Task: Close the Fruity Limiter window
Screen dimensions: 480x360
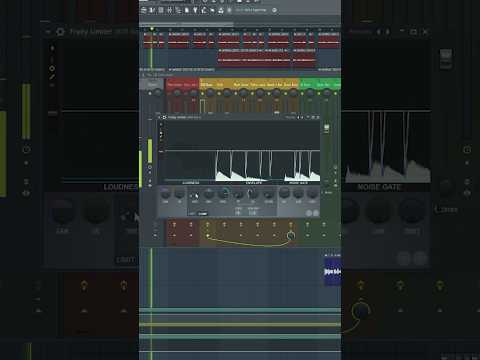Action: [x=318, y=117]
